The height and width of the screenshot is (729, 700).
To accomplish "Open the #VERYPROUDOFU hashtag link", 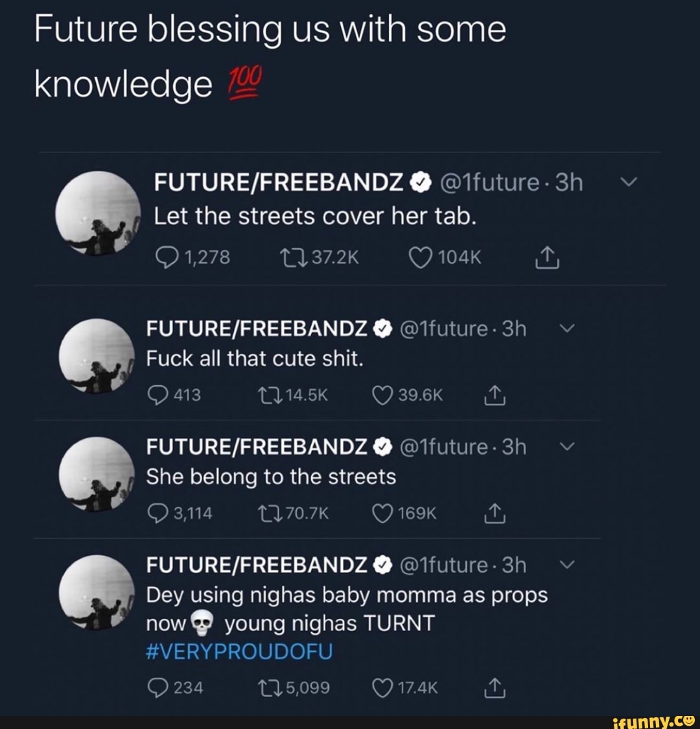I will click(239, 652).
